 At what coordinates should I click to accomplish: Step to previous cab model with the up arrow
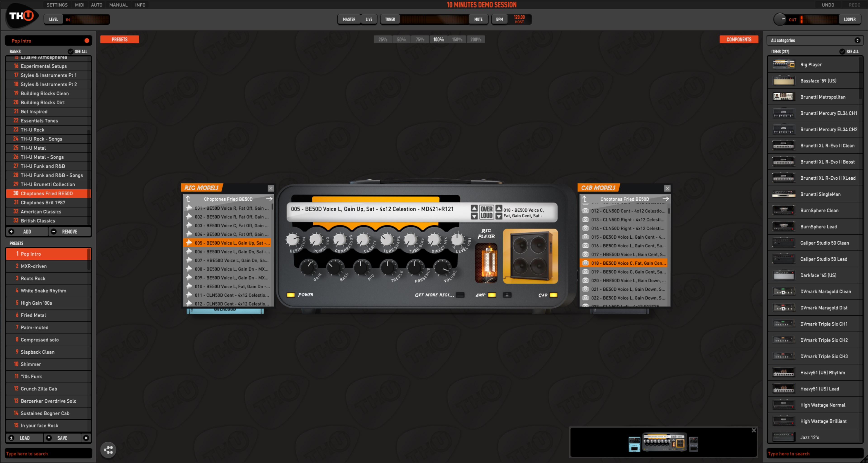click(x=499, y=208)
